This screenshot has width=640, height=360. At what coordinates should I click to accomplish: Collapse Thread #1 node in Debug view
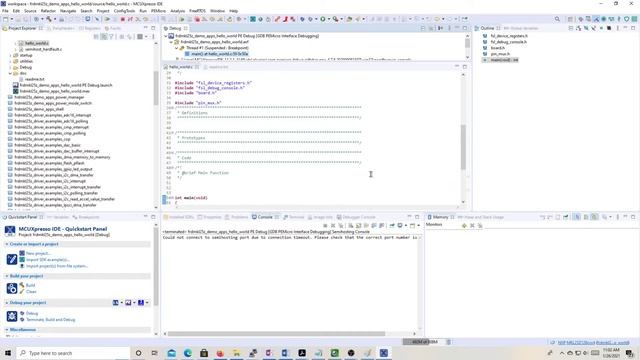[x=177, y=48]
